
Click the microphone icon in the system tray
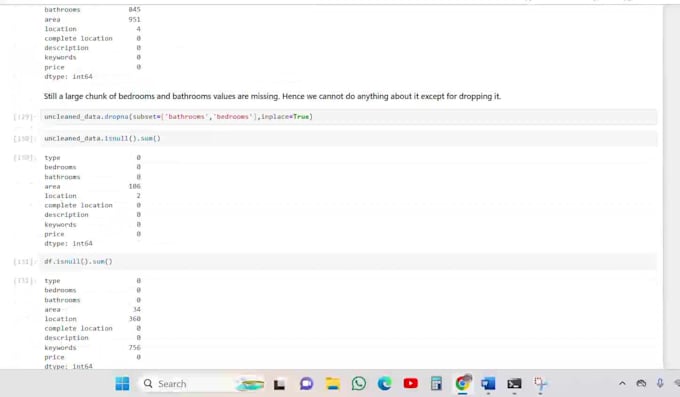(x=660, y=384)
